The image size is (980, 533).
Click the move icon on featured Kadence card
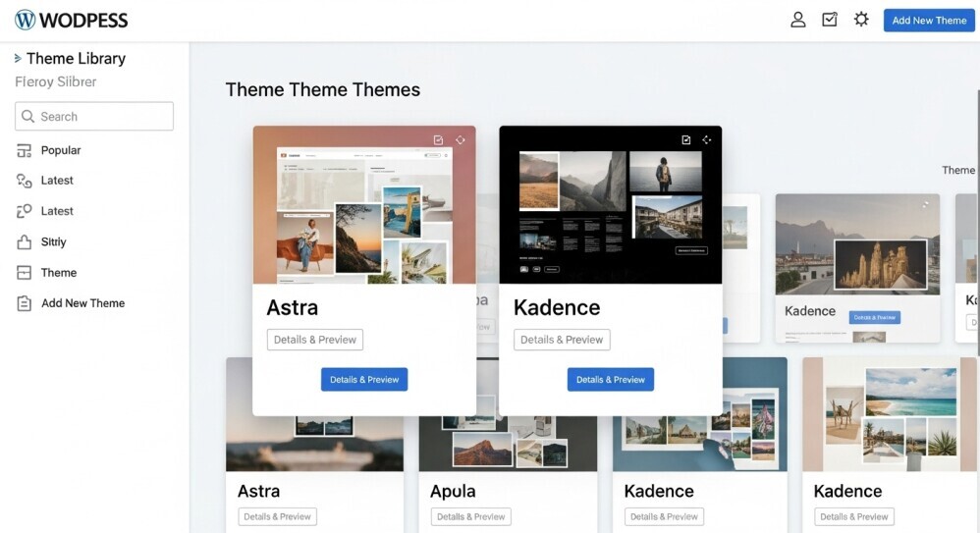(707, 140)
